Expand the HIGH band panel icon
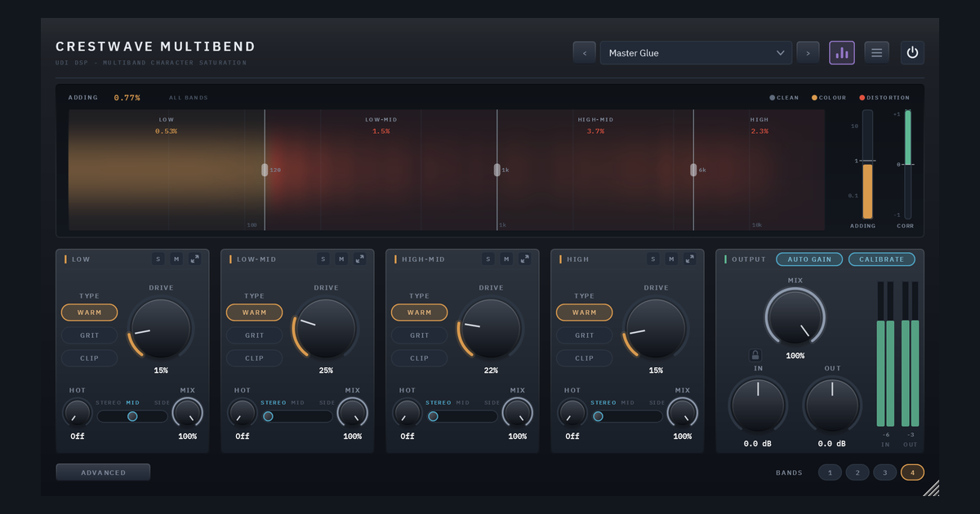Viewport: 980px width, 514px height. click(689, 259)
